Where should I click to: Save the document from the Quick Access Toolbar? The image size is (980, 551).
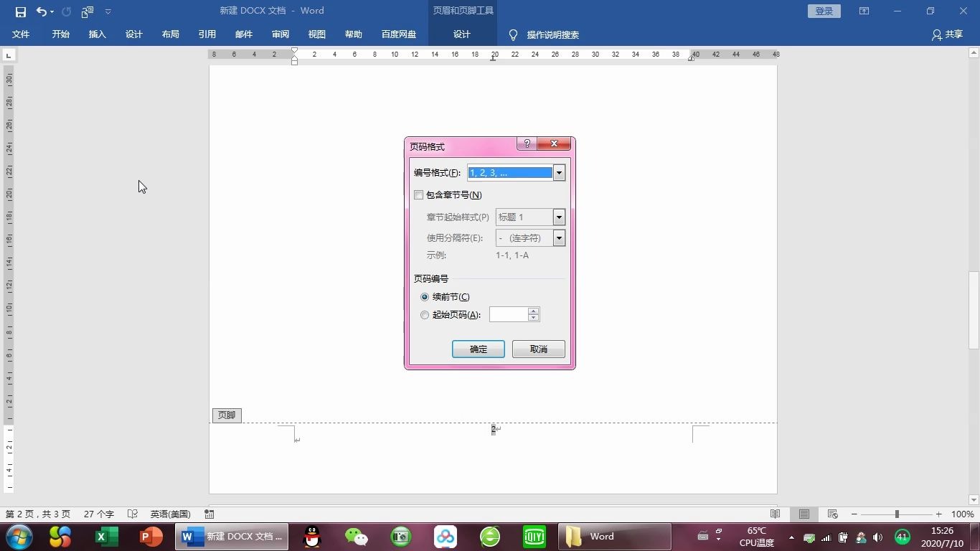(x=19, y=11)
